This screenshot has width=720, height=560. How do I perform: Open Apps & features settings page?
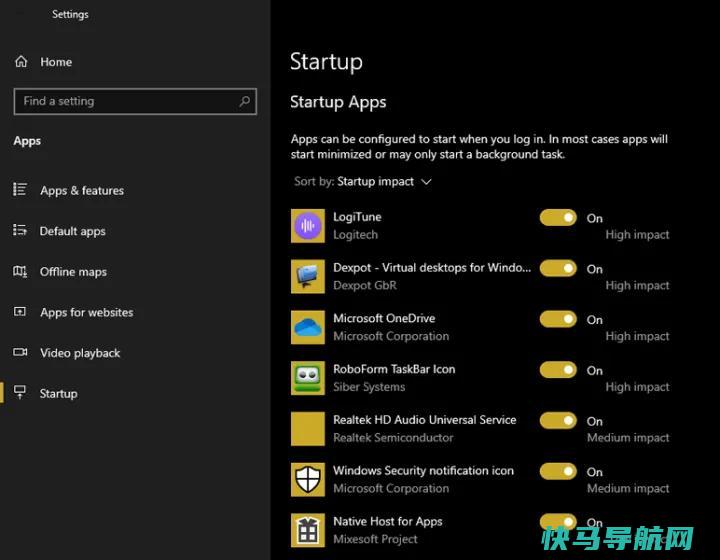tap(82, 190)
